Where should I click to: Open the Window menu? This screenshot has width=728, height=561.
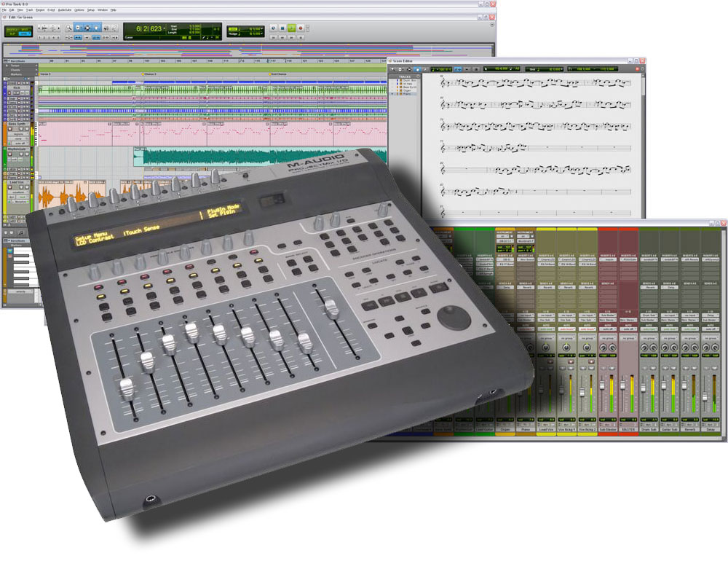click(102, 9)
